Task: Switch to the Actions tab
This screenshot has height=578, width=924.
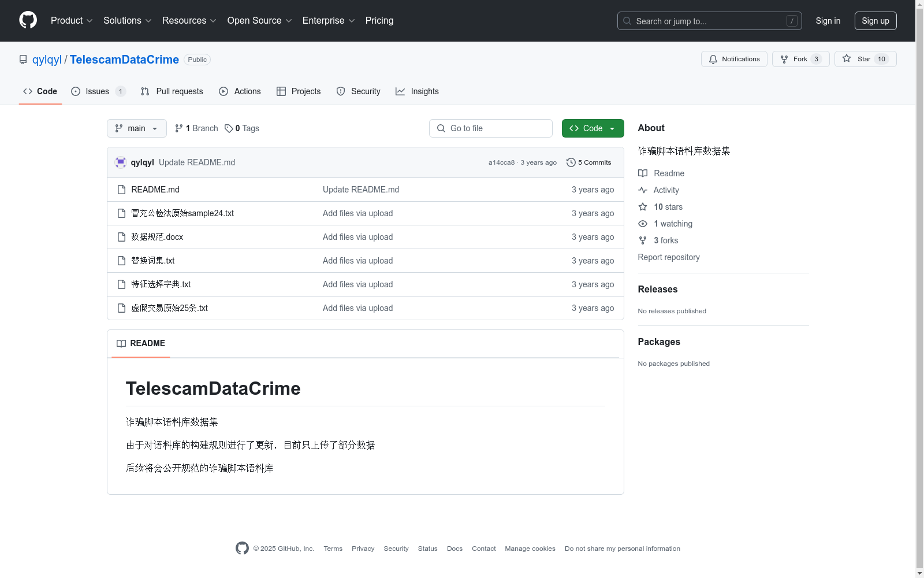Action: pyautogui.click(x=240, y=91)
